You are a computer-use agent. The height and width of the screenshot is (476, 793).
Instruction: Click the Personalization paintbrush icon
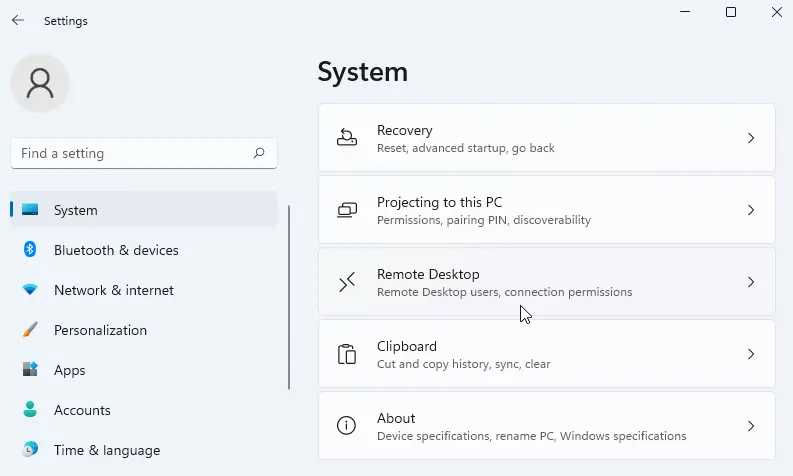pos(30,329)
